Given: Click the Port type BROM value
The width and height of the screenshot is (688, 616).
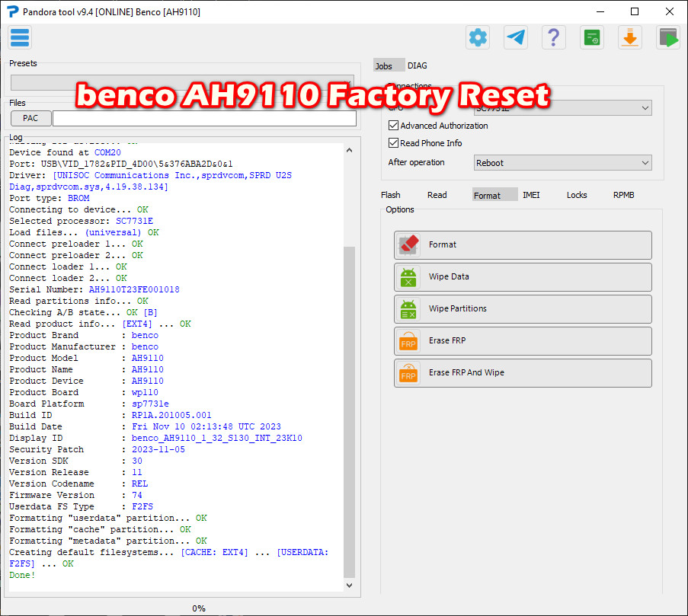Looking at the screenshot, I should 78,198.
